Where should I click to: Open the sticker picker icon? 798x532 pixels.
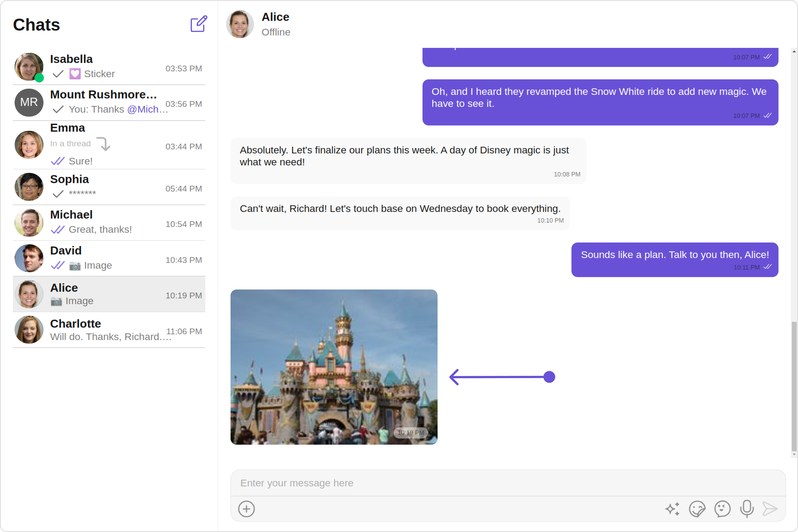tap(697, 509)
